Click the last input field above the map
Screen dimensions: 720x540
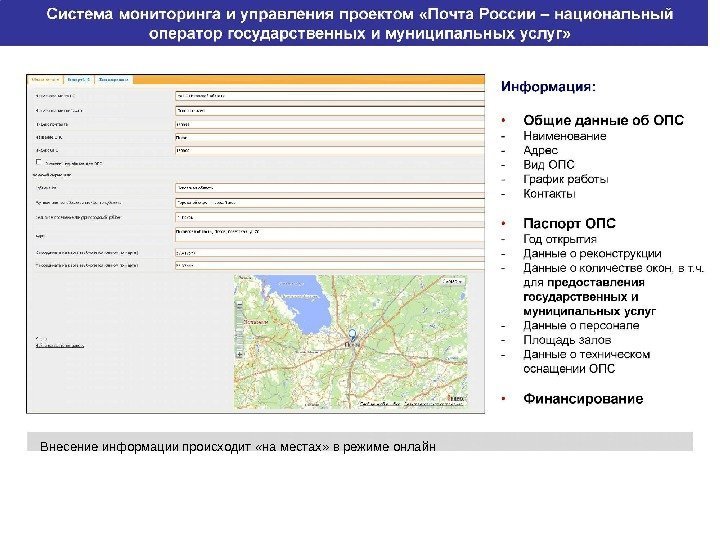[330, 265]
